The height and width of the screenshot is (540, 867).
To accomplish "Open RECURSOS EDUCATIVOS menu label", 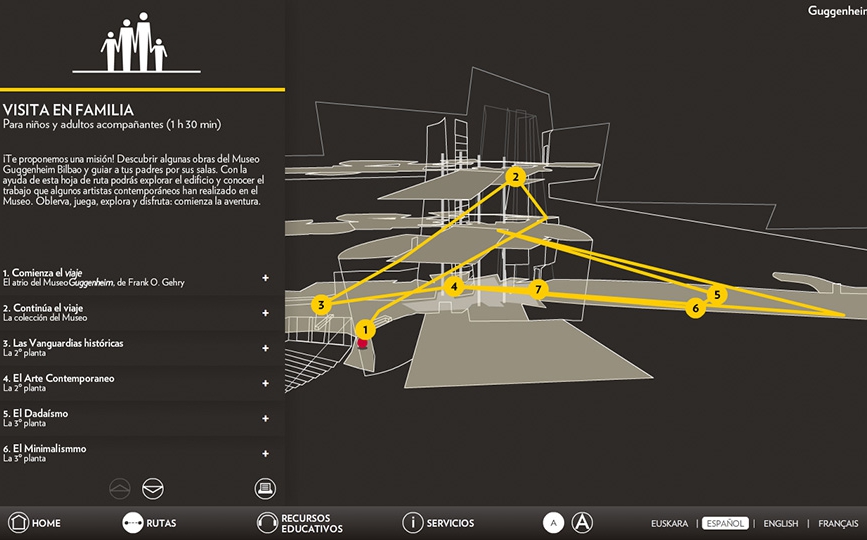I will [x=312, y=523].
